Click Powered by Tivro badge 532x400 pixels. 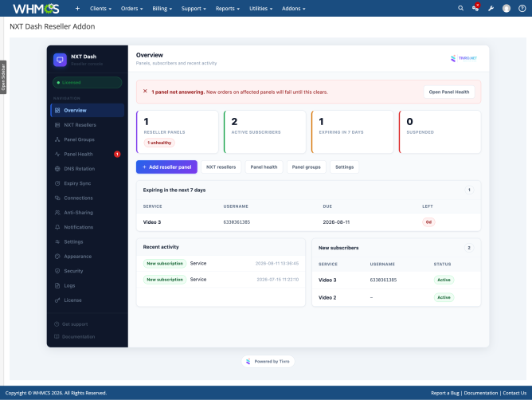click(x=268, y=361)
